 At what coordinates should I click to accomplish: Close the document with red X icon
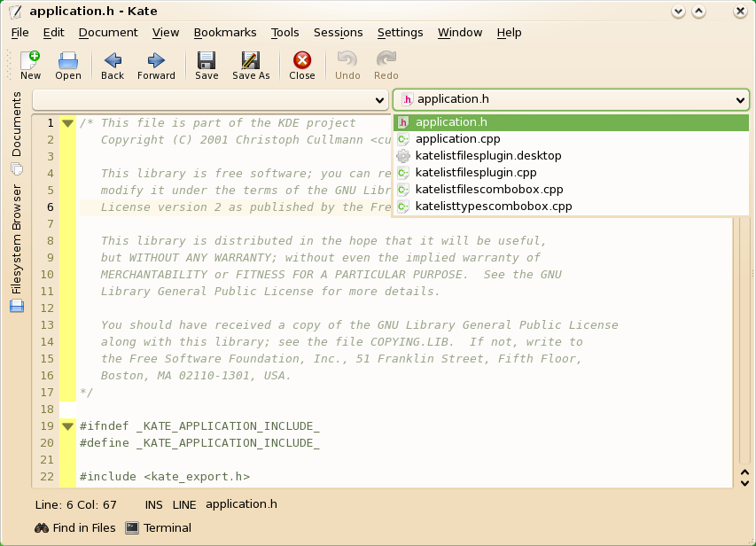point(302,65)
